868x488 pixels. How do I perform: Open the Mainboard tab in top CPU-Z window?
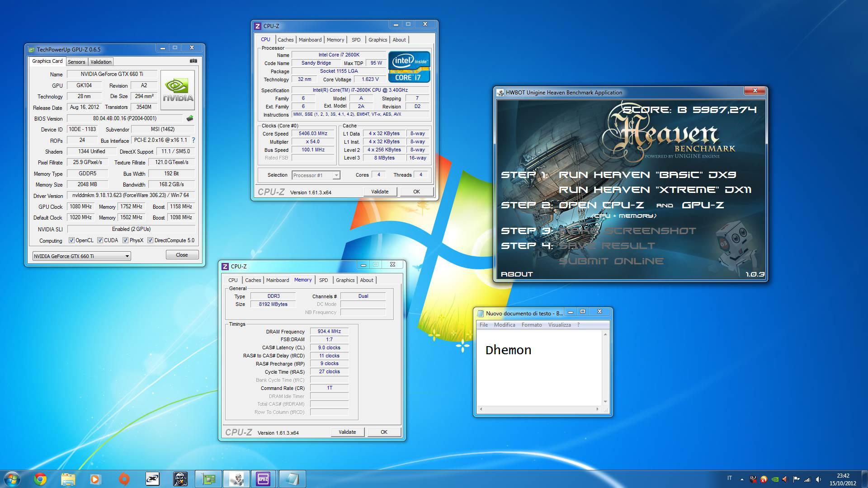(x=310, y=40)
